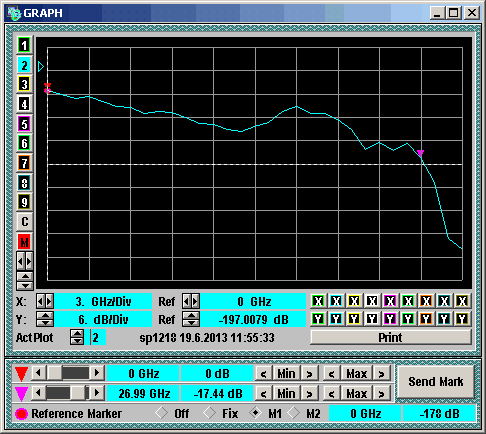Viewport: 486px width, 434px height.
Task: Select yellow plot button 3
Action: (x=24, y=84)
